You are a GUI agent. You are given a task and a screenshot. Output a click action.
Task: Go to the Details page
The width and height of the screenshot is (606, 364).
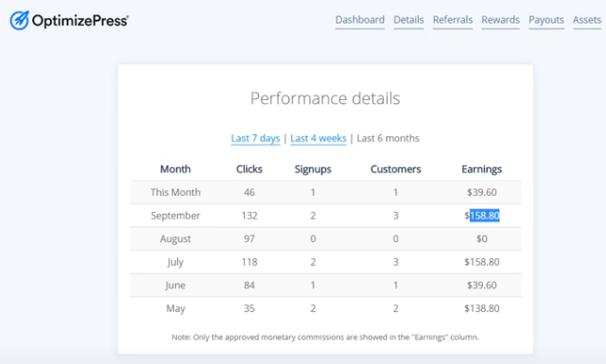[x=408, y=20]
